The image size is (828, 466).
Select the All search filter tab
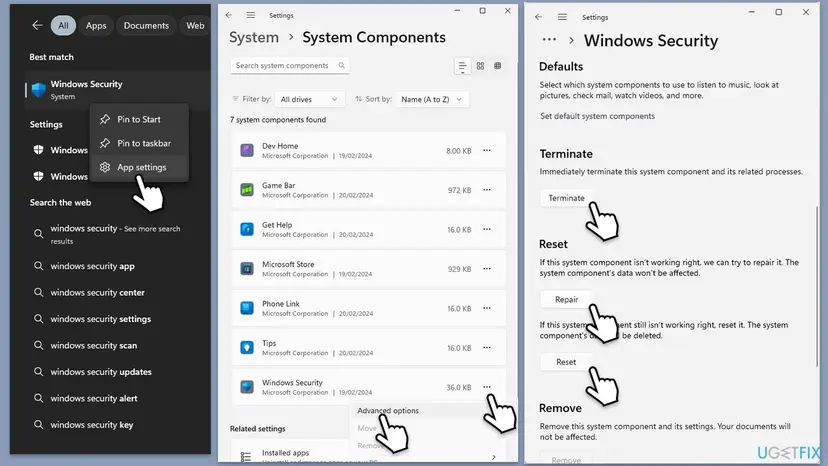tap(63, 25)
